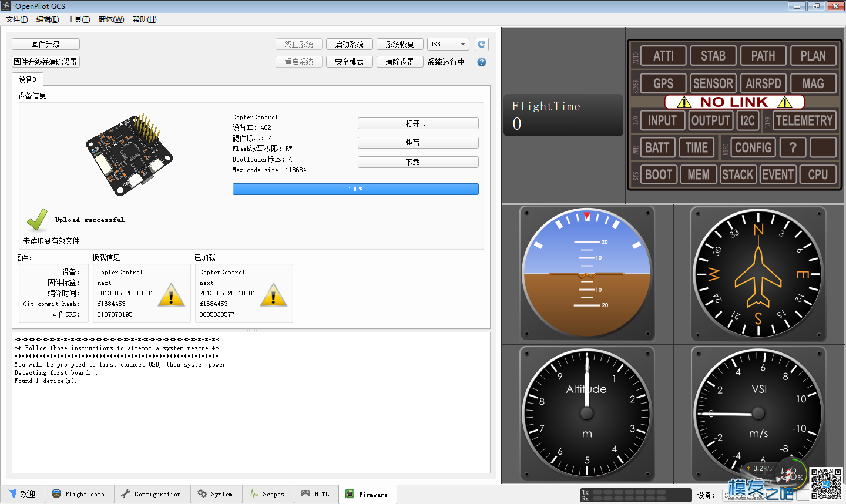
Task: Click the refresh icon next to USB dropdown
Action: (482, 44)
